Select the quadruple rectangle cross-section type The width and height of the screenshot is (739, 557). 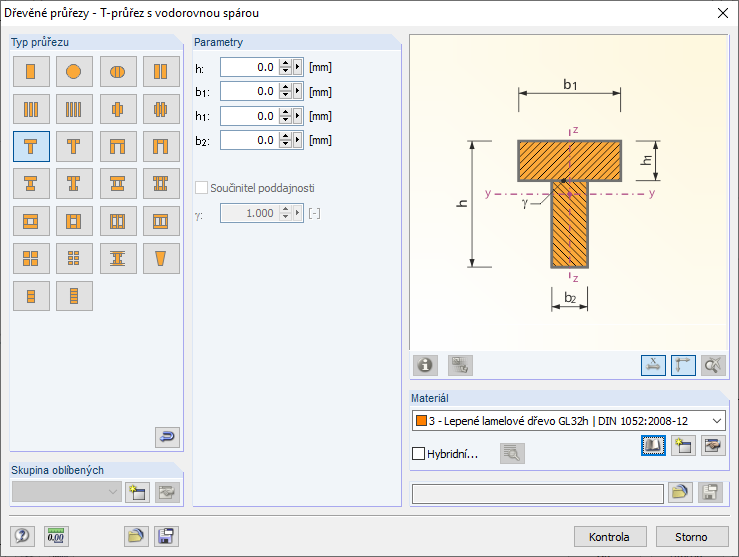click(x=74, y=109)
